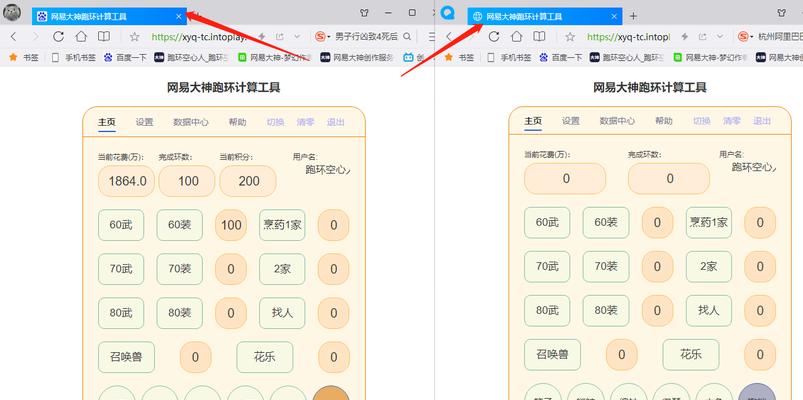Click the 60武 button in right window
The height and width of the screenshot is (400, 803).
[547, 222]
